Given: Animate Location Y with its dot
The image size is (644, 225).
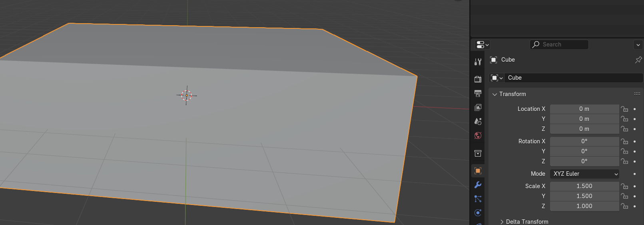Looking at the screenshot, I should point(634,119).
